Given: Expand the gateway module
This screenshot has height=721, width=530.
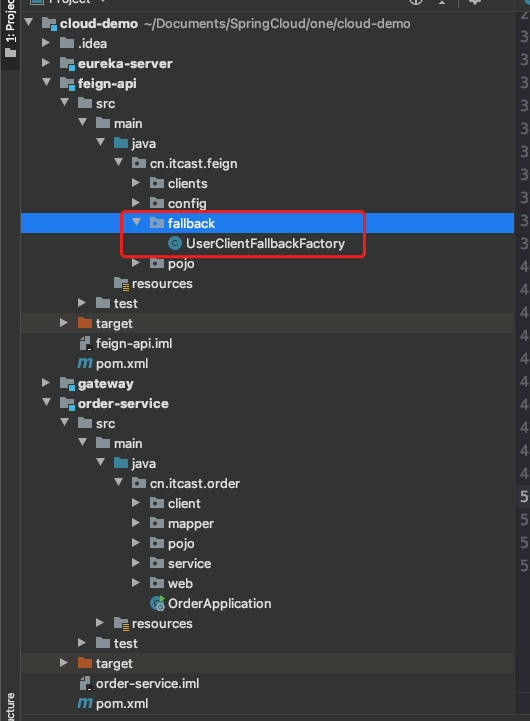Looking at the screenshot, I should point(46,383).
